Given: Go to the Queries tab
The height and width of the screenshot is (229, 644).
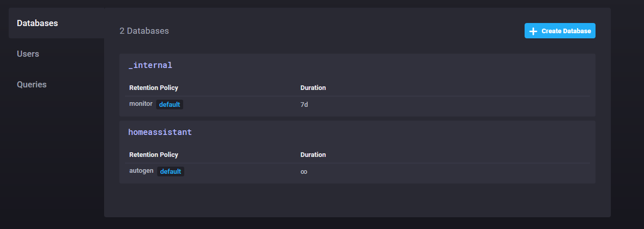Looking at the screenshot, I should click(x=32, y=84).
